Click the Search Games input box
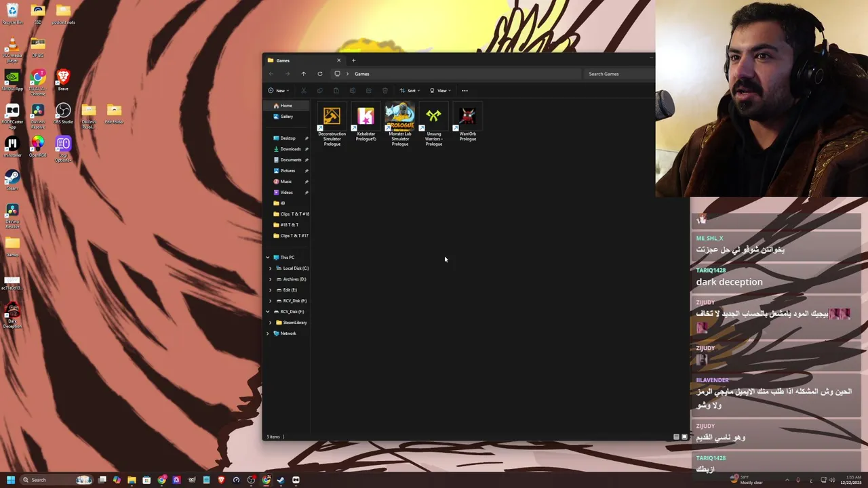The height and width of the screenshot is (488, 868). [x=620, y=74]
